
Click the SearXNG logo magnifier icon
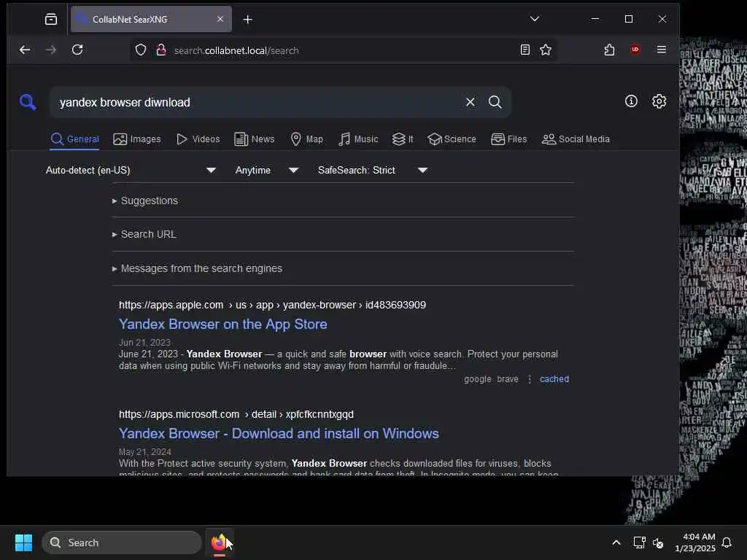point(28,102)
